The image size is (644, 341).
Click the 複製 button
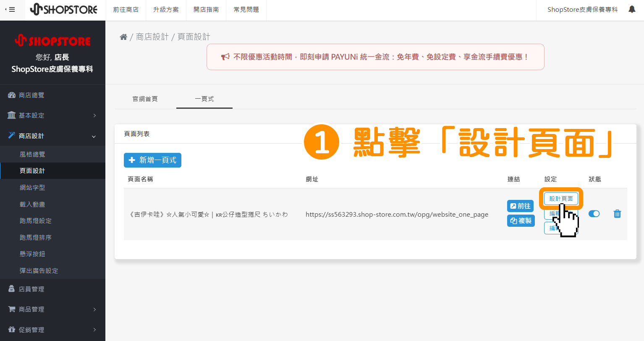click(521, 220)
